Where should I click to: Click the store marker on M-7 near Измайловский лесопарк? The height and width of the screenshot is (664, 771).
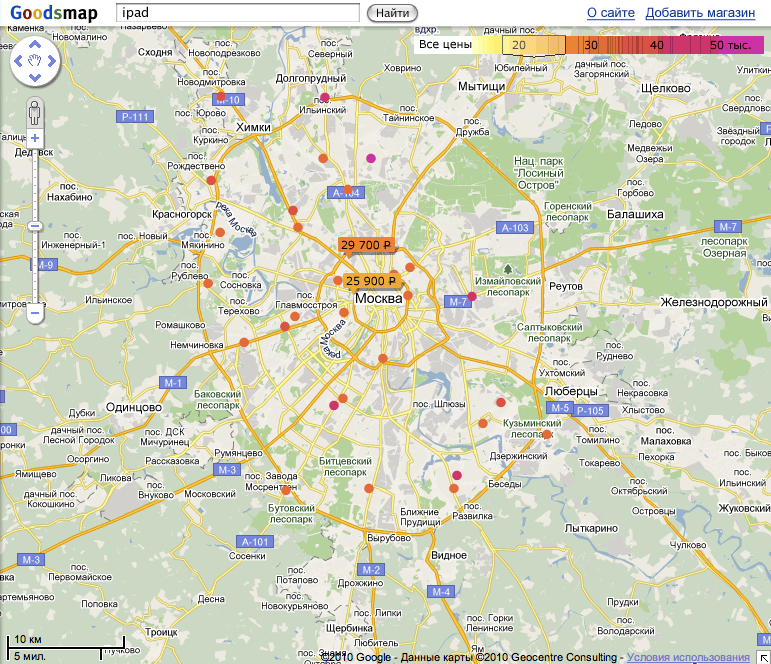point(472,296)
